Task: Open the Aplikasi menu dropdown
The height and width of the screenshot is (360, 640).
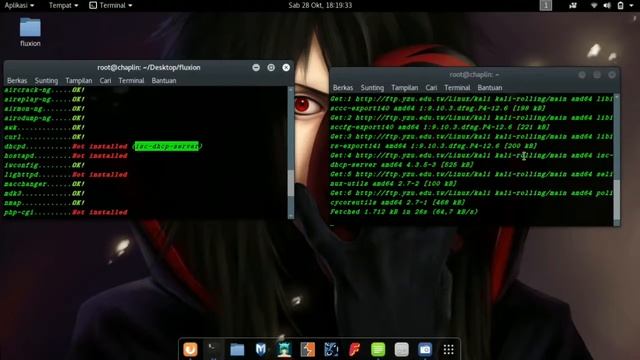Action: (19, 5)
